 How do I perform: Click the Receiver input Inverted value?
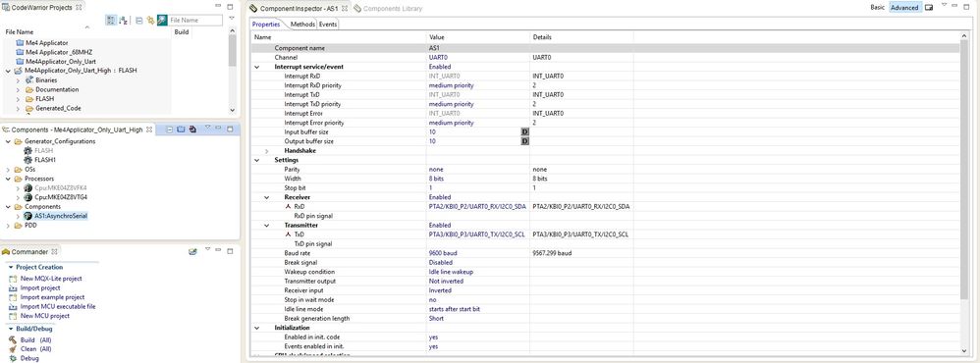pos(479,290)
